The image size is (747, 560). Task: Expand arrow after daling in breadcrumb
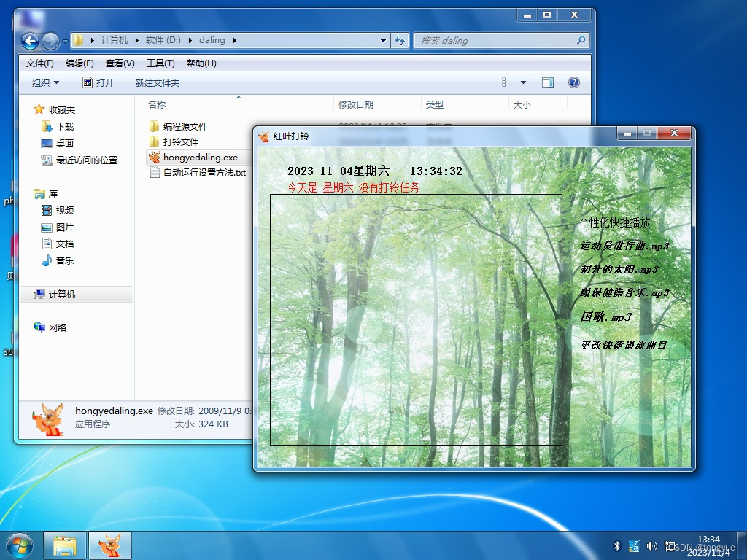234,41
